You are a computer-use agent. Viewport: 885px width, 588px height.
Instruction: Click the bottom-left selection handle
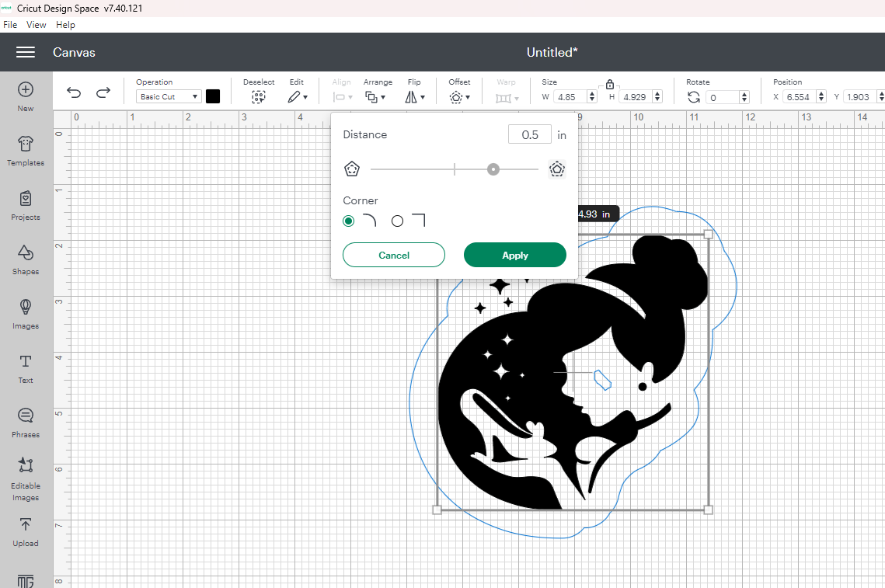[x=437, y=510]
